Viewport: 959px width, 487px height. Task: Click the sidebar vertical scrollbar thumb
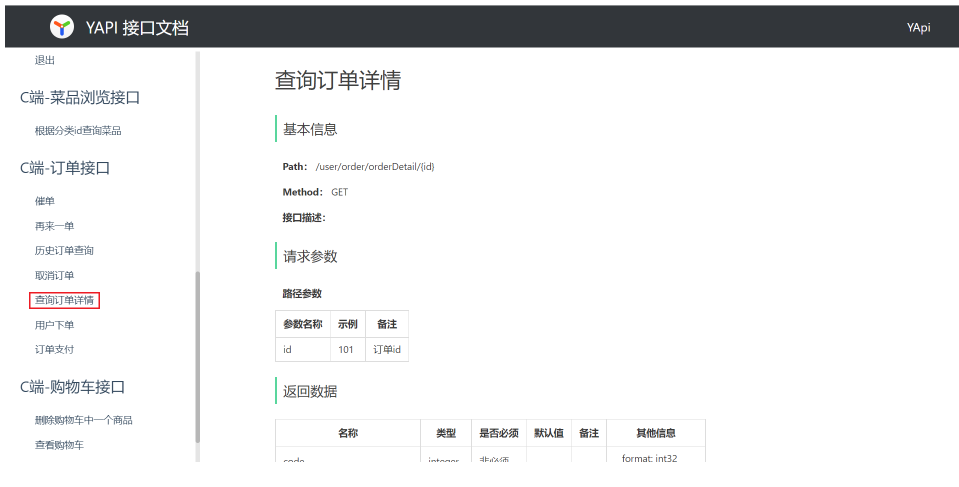pos(198,357)
